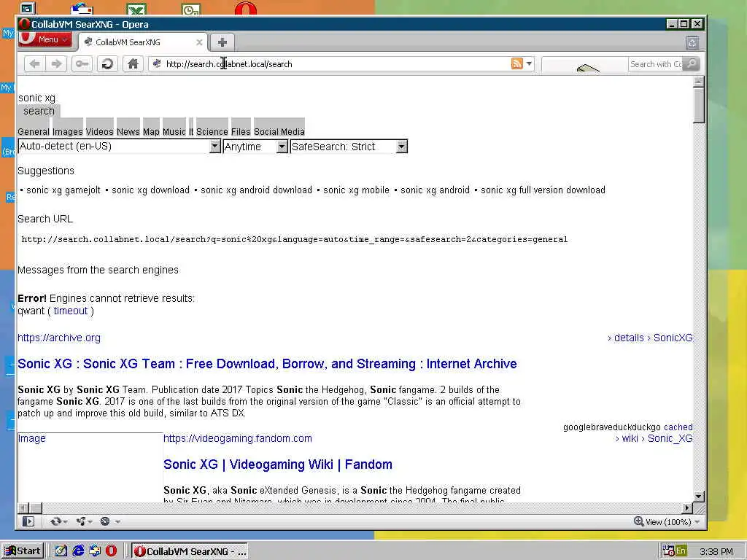
Task: Open the red Opera Menu button
Action: coord(45,39)
